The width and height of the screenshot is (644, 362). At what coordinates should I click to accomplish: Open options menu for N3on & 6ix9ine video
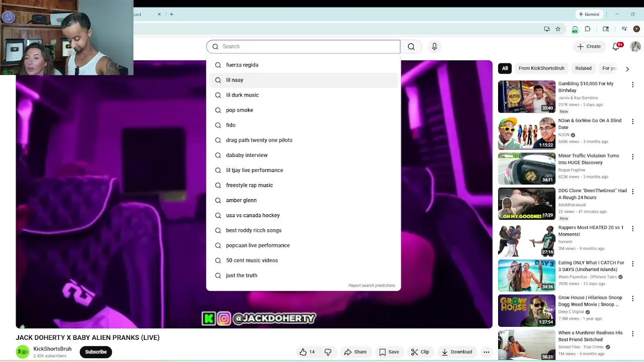click(633, 122)
